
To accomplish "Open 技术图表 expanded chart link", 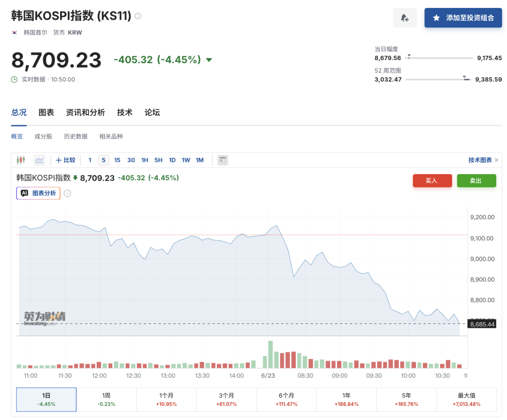I will click(x=483, y=160).
